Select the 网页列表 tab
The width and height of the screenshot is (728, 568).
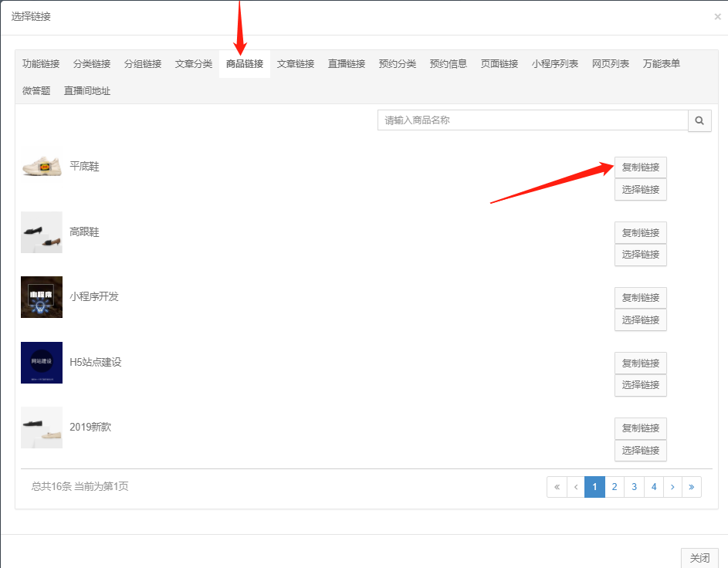pos(611,64)
